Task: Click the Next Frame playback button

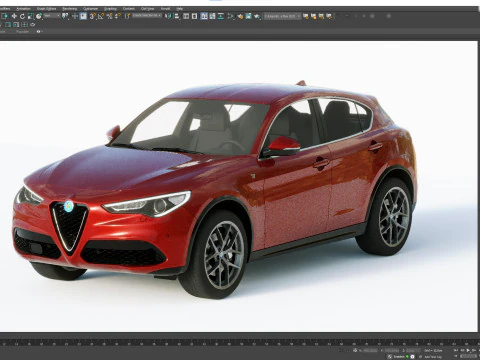Action: point(474,350)
